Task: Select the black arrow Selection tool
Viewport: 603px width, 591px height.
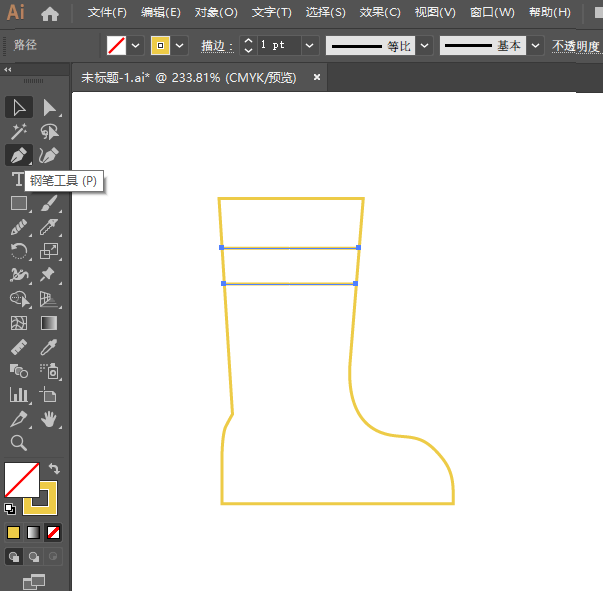Action: [18, 108]
